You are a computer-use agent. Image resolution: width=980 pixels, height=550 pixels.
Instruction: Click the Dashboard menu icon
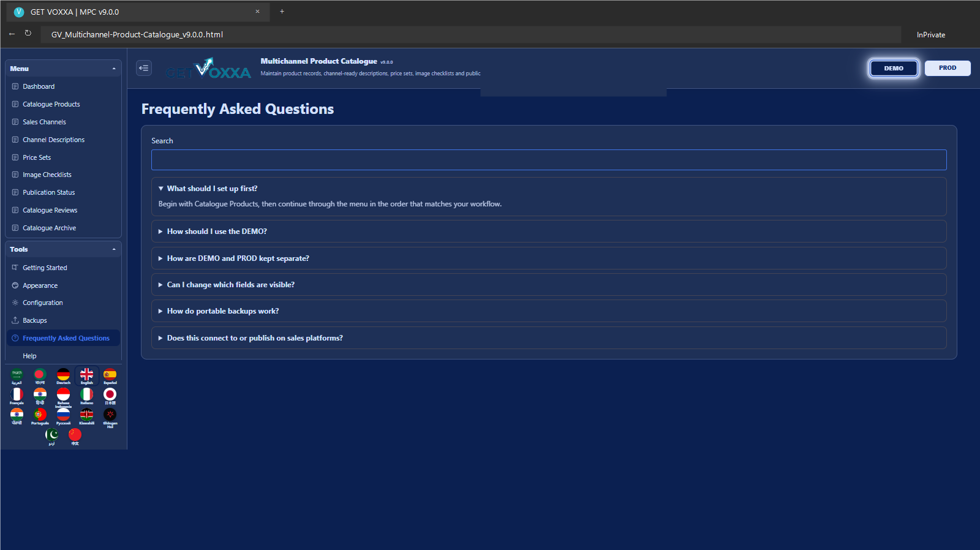click(x=15, y=86)
